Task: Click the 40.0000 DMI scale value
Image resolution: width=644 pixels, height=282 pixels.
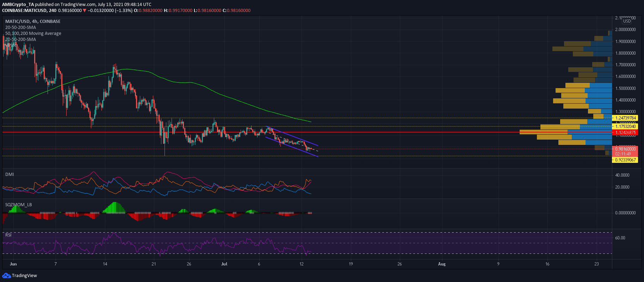Action: [x=622, y=175]
